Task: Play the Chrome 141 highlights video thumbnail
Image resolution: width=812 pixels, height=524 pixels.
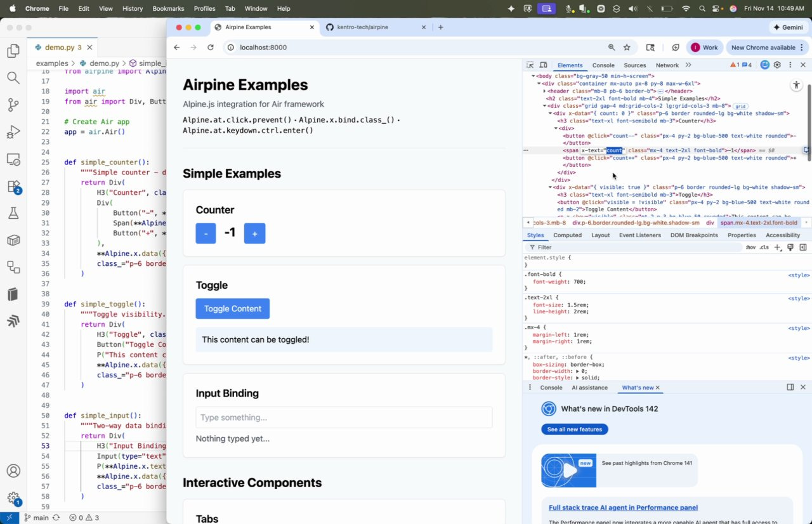Action: point(569,471)
